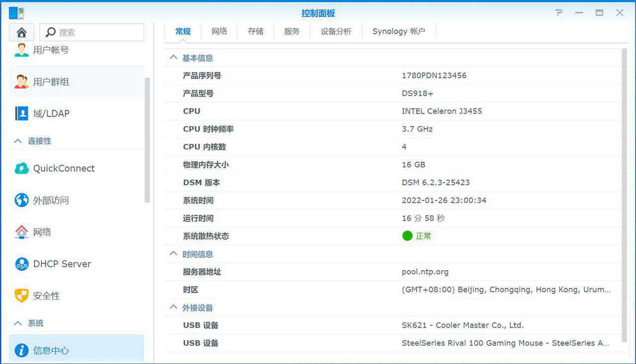Viewport: 636px width, 364px height.
Task: Collapse the 连接性 sidebar group
Action: (x=18, y=141)
